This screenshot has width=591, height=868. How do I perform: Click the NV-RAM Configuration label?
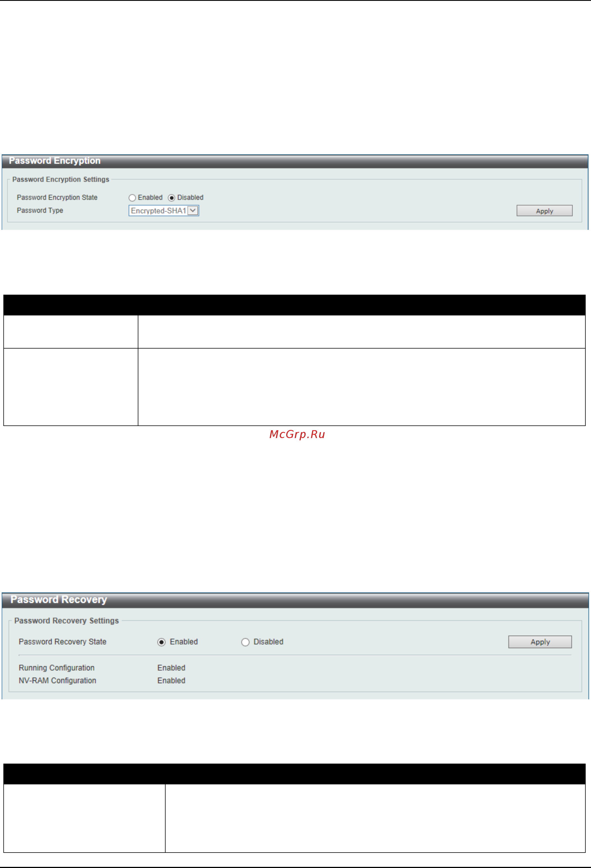(x=58, y=681)
